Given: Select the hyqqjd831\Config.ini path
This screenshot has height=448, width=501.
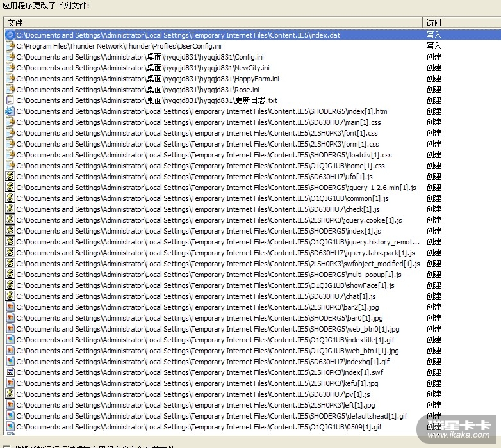Looking at the screenshot, I should pos(140,57).
